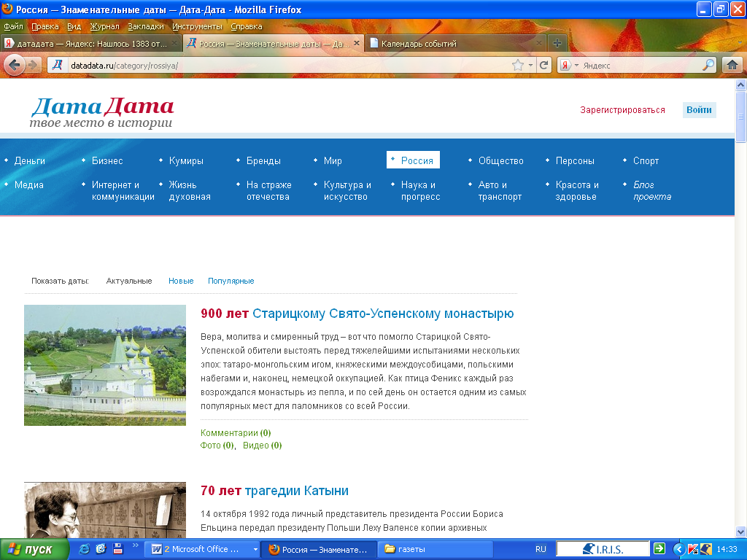Open Авто и транспорт category
This screenshot has height=560, width=747.
(x=500, y=190)
